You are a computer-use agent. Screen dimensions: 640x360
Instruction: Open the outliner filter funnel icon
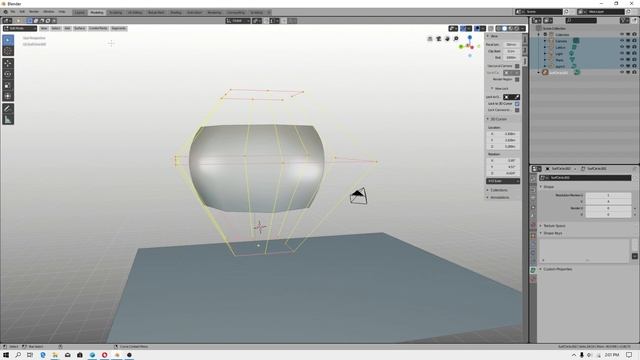click(623, 20)
